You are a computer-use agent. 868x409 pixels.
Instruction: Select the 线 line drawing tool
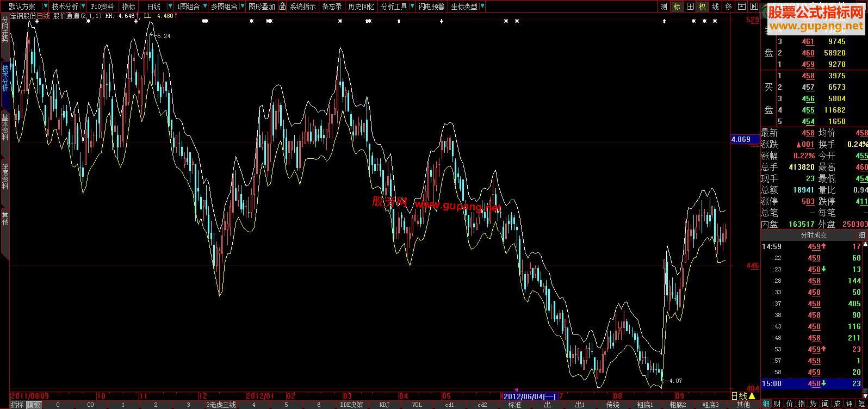[x=716, y=7]
